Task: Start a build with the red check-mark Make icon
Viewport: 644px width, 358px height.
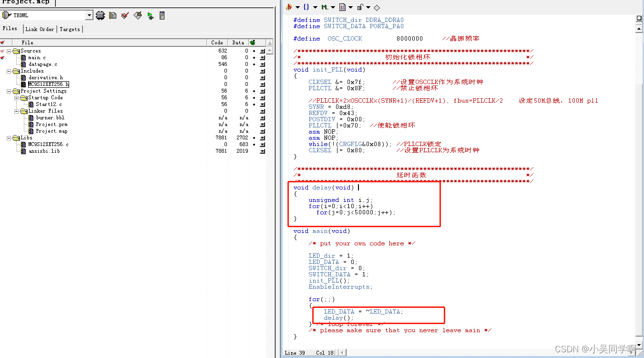Action: coord(124,15)
